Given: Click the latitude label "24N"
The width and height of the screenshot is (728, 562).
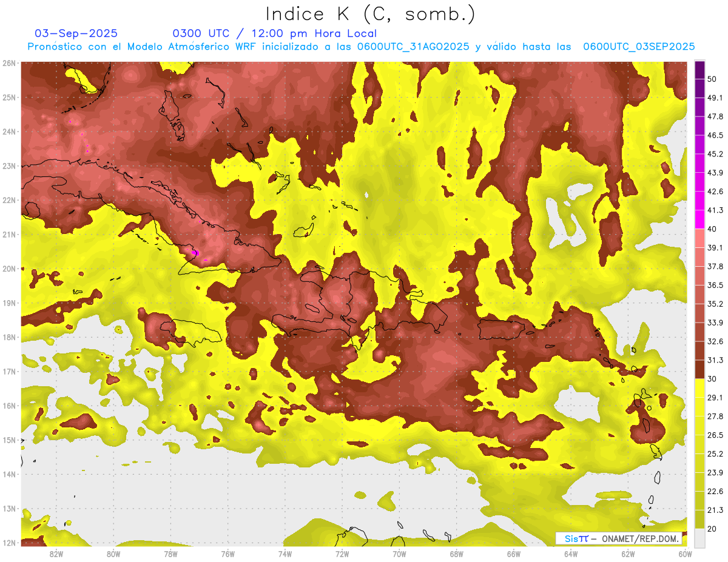Looking at the screenshot, I should pyautogui.click(x=8, y=132).
